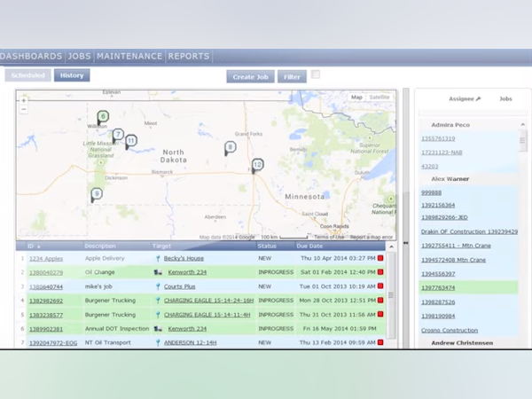532x399 pixels.
Task: Click Filter button
Action: point(292,77)
